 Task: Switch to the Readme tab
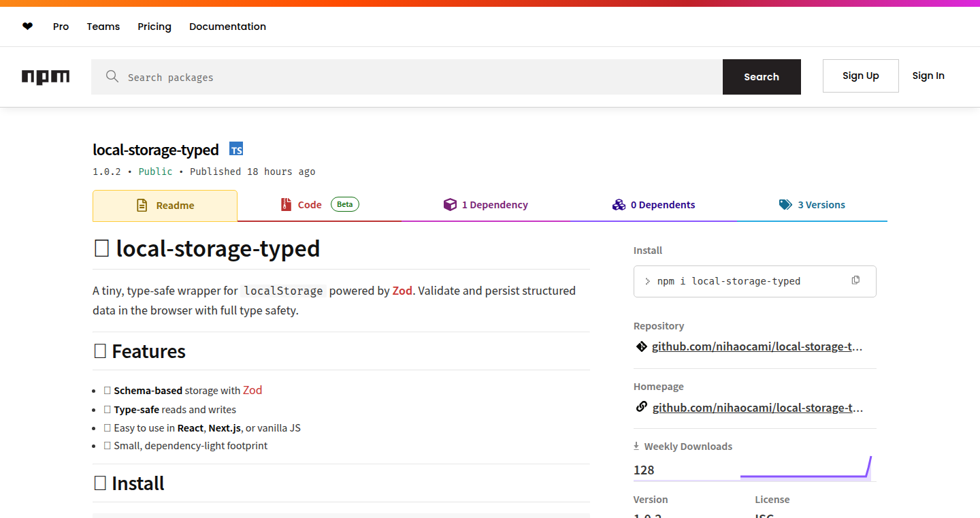165,206
